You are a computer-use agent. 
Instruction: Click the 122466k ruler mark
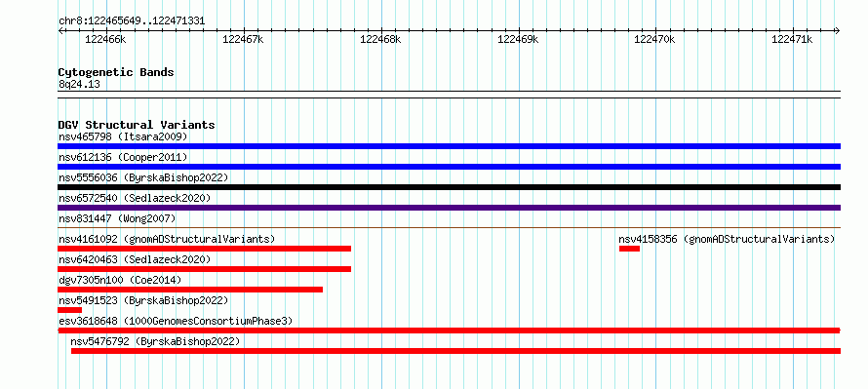[x=105, y=39]
